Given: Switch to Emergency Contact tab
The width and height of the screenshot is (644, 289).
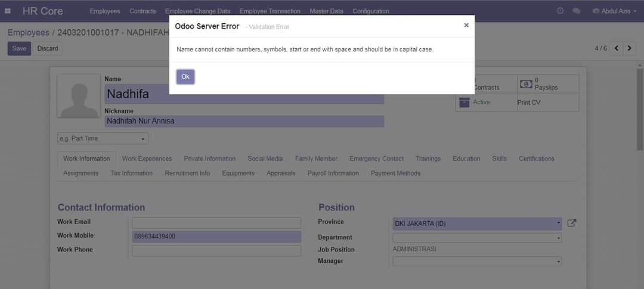Looking at the screenshot, I should [x=377, y=159].
